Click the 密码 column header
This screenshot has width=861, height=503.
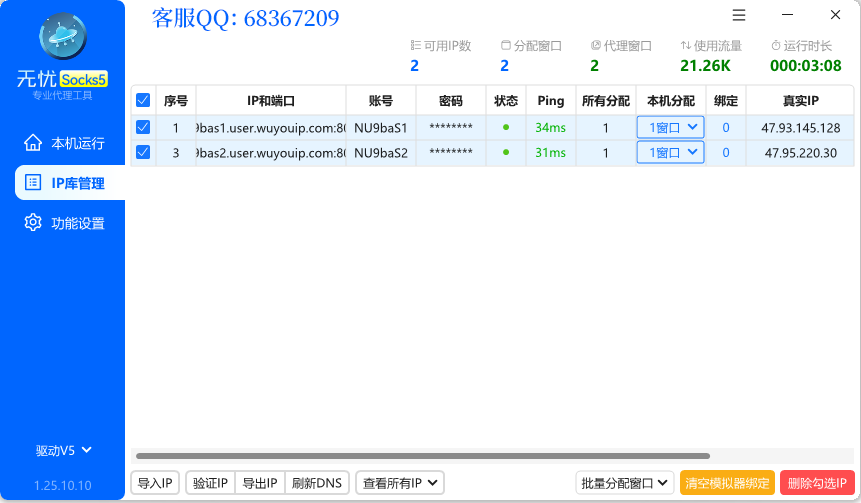pos(451,100)
